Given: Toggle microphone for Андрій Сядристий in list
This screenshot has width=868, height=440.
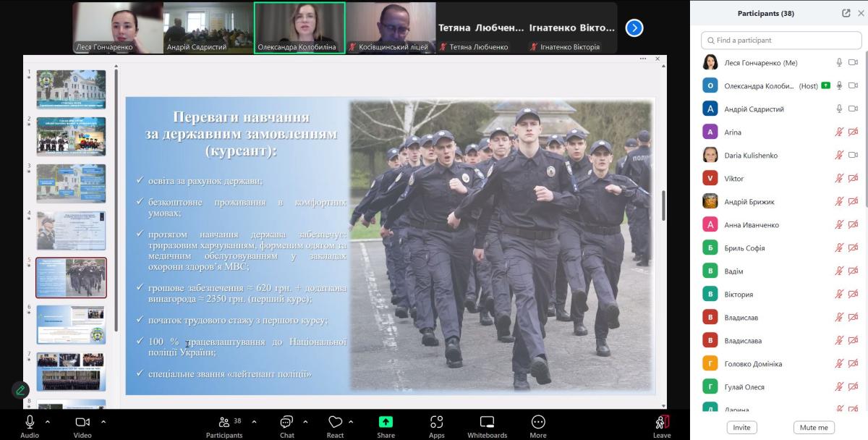Looking at the screenshot, I should (x=839, y=109).
